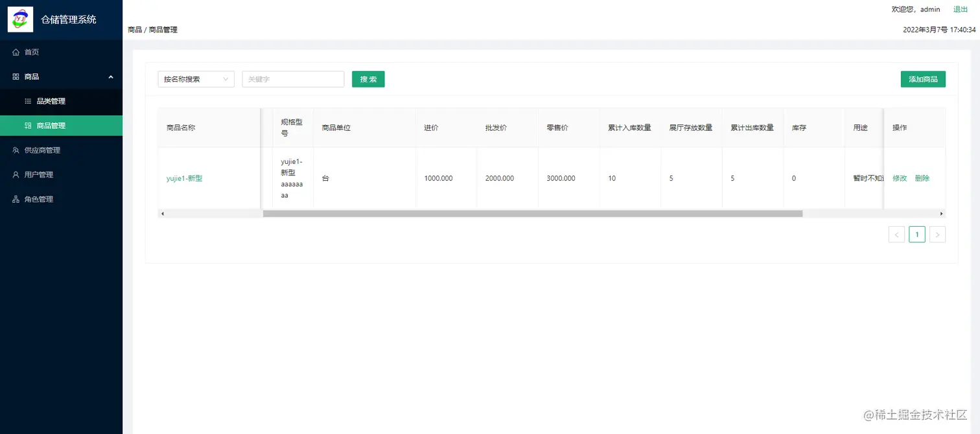980x434 pixels.
Task: Click the 关键字 keyword input field
Action: pyautogui.click(x=293, y=79)
